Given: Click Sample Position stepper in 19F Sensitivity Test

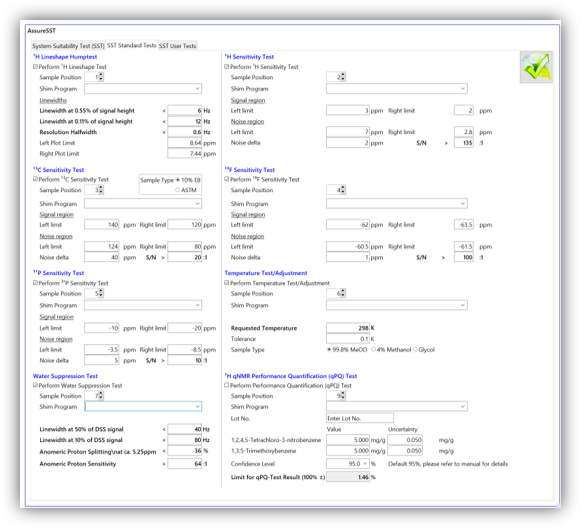Looking at the screenshot, I should pyautogui.click(x=343, y=190).
